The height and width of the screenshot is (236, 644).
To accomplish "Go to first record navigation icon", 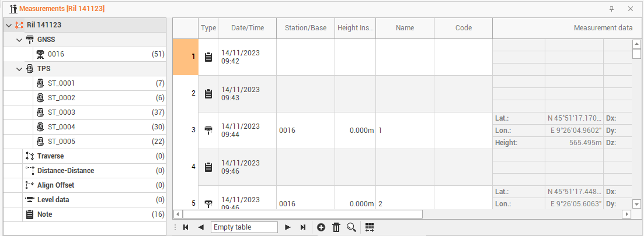I will (186, 227).
